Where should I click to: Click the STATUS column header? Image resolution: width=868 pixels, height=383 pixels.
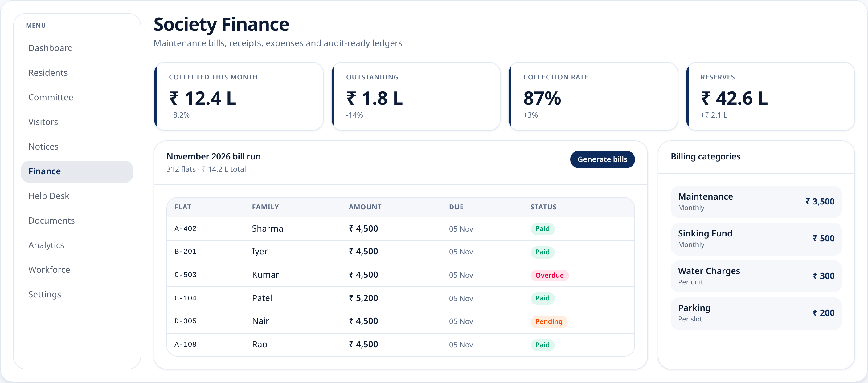click(543, 207)
